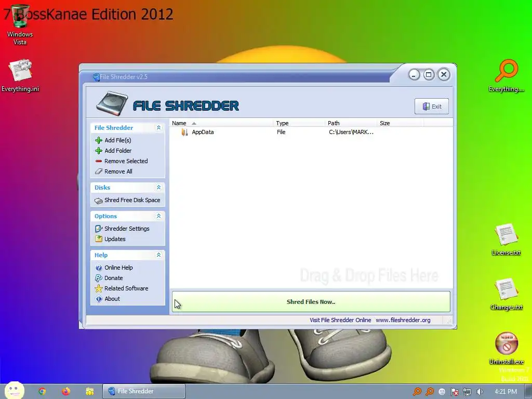Image resolution: width=532 pixels, height=399 pixels.
Task: Click the File type cell of AppData
Action: (x=281, y=132)
